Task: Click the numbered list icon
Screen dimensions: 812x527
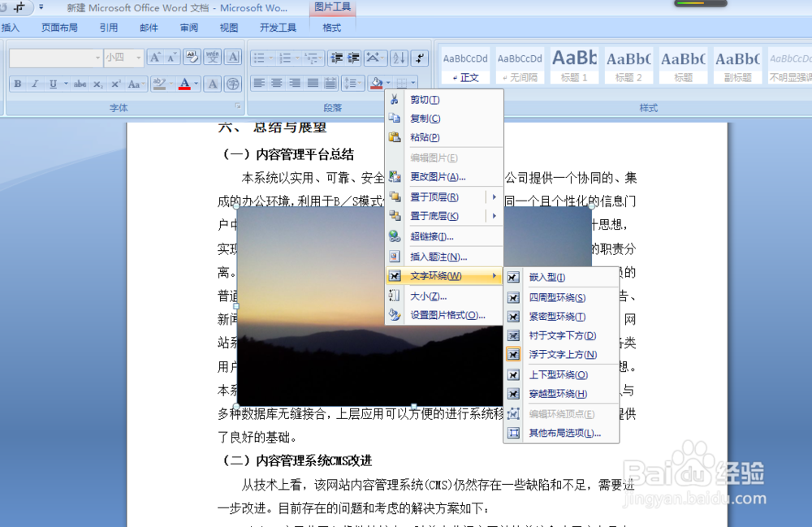Action: tap(284, 58)
